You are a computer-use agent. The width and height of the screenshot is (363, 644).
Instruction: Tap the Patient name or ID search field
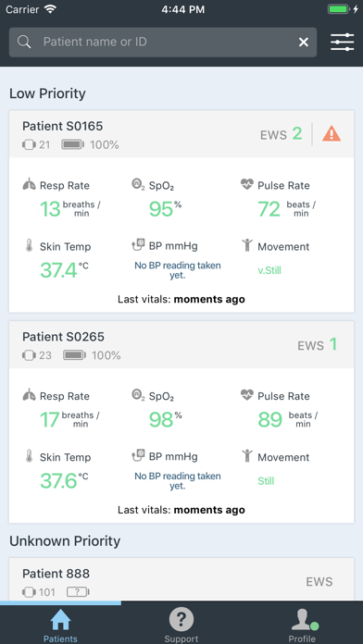click(x=163, y=42)
